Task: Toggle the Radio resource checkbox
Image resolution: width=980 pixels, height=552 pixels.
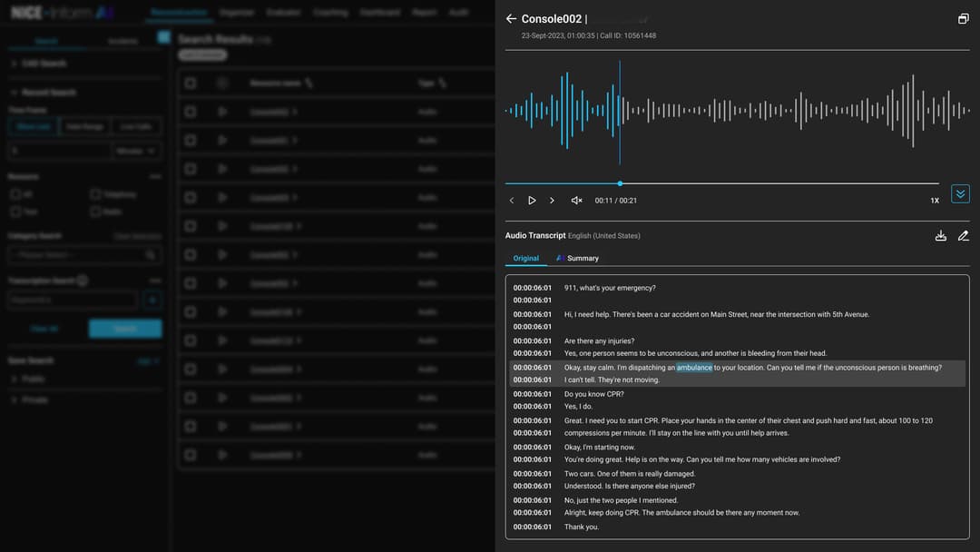Action: coord(95,212)
